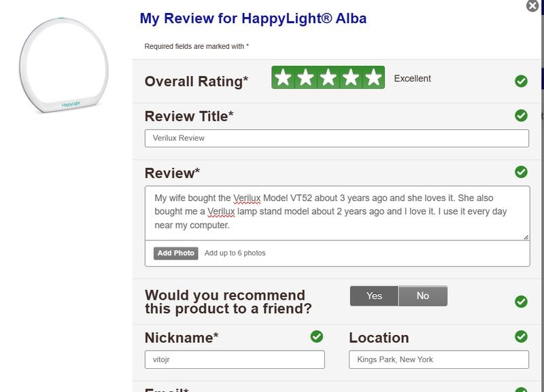Select Yes to recommend this product
The image size is (544, 392).
point(374,296)
